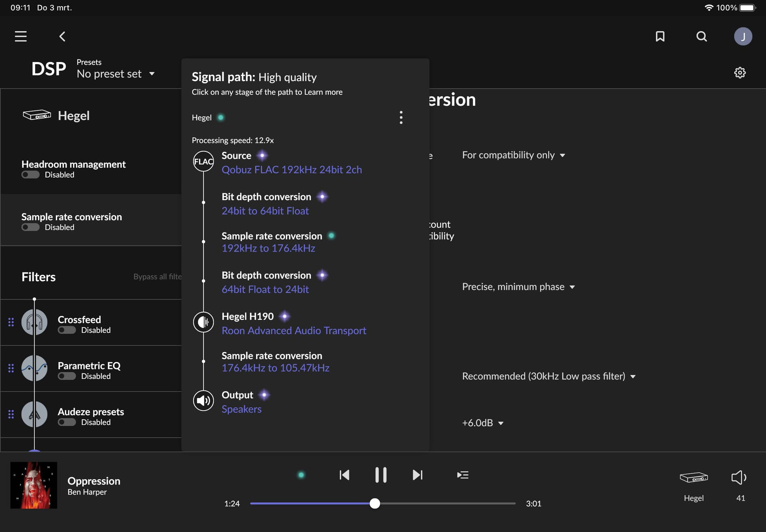
Task: Open the search magnifier icon
Action: click(x=702, y=36)
